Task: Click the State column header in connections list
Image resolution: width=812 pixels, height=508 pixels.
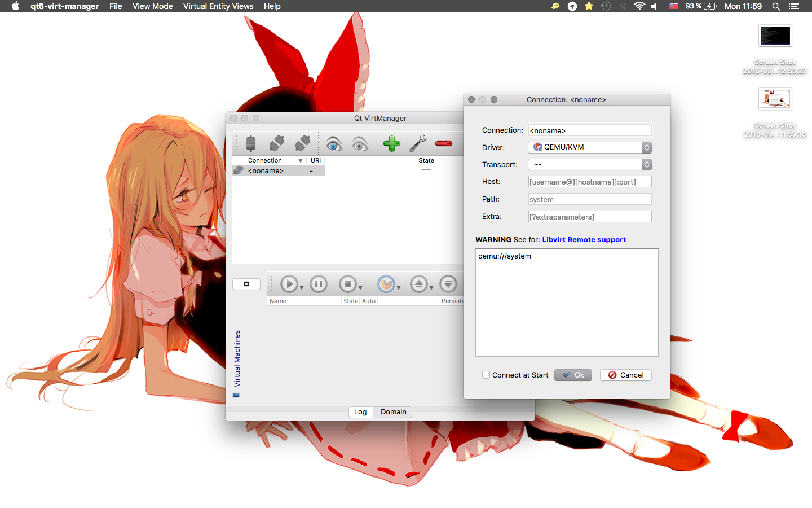Action: (426, 160)
